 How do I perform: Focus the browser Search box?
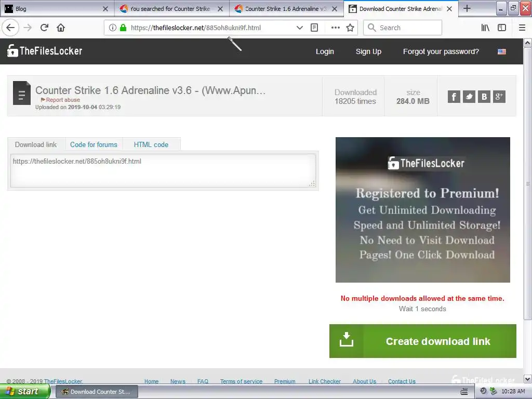pyautogui.click(x=403, y=28)
